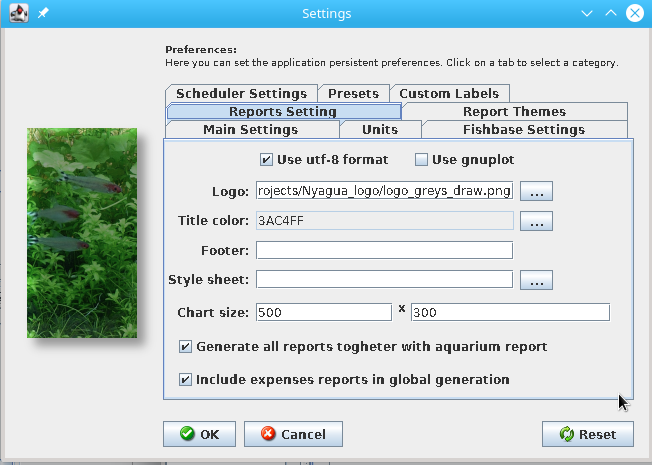Browse for a logo file with the ... button

click(536, 191)
